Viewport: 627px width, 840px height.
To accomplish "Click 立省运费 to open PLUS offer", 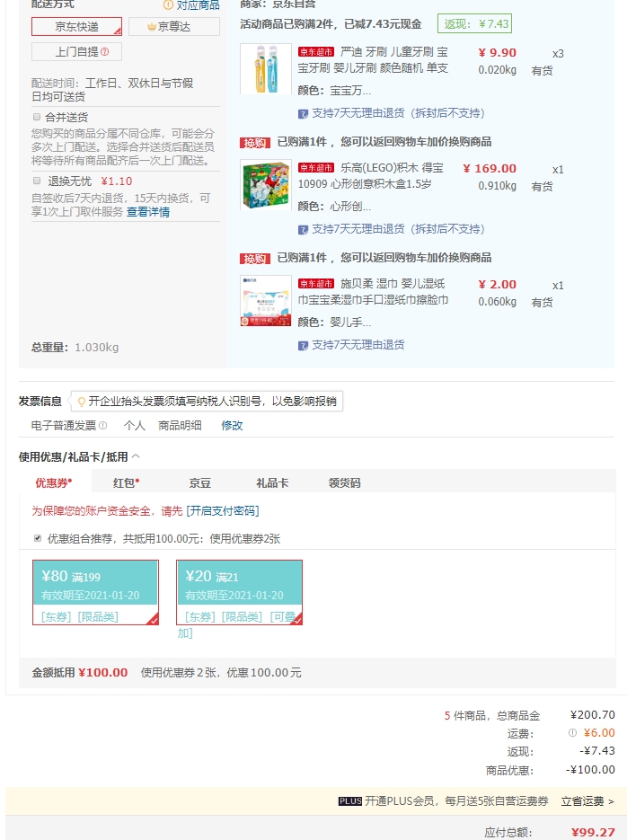I will [587, 800].
